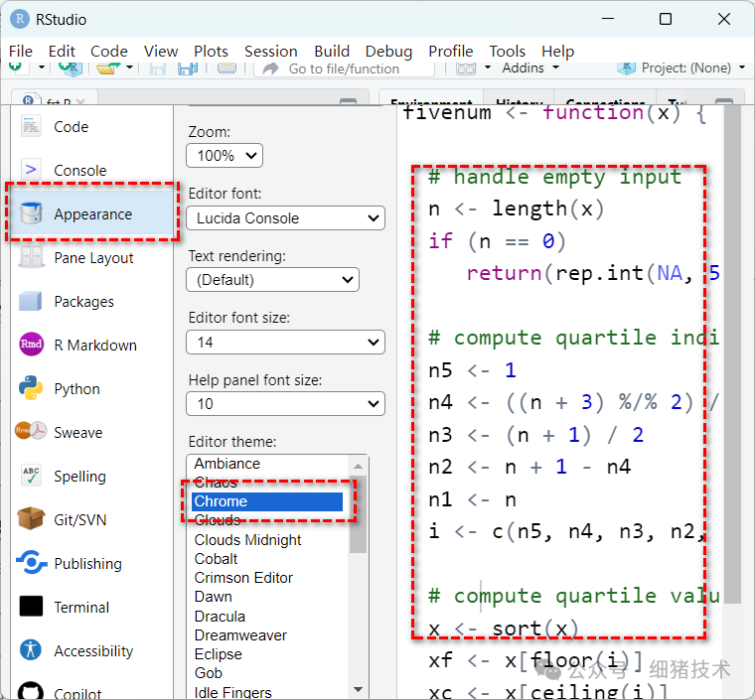Open the Plots menu

(211, 51)
